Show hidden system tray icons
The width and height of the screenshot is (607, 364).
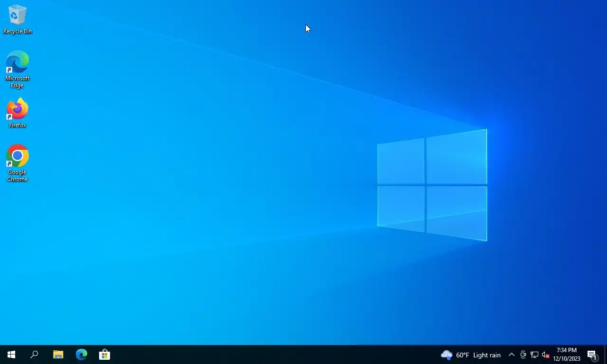click(x=511, y=355)
